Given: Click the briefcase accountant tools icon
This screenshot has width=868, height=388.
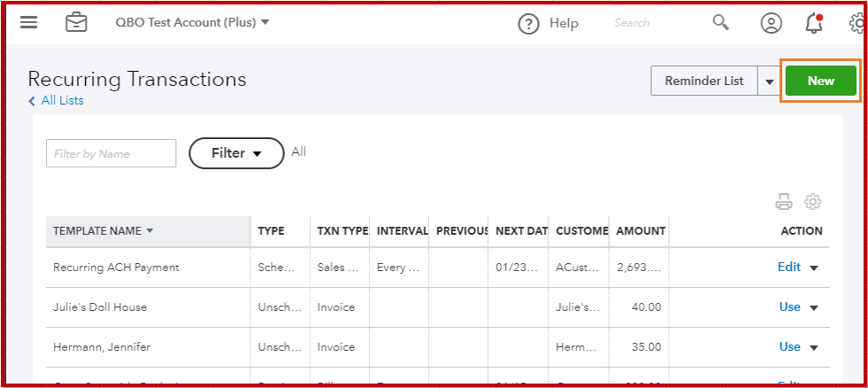Looking at the screenshot, I should coord(76,22).
